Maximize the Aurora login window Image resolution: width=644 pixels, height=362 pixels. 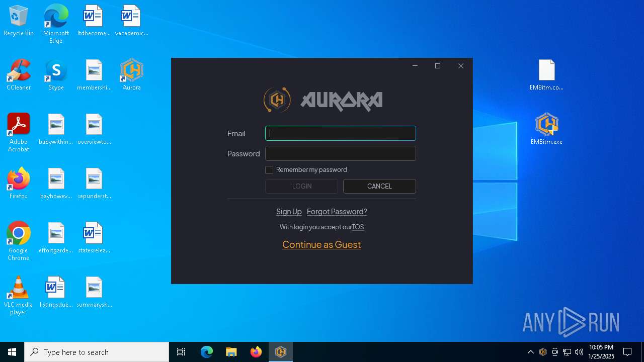[438, 66]
